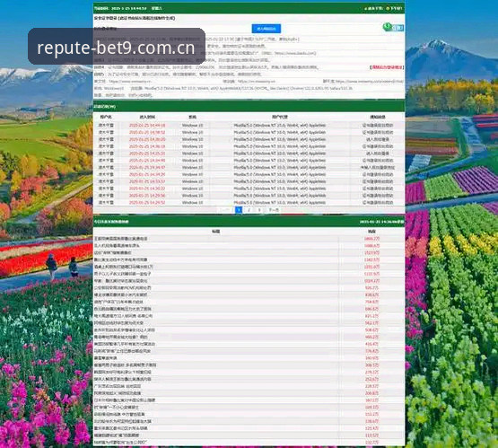The height and width of the screenshot is (448, 498).
Task: Click the user agent column header
Action: [x=279, y=117]
